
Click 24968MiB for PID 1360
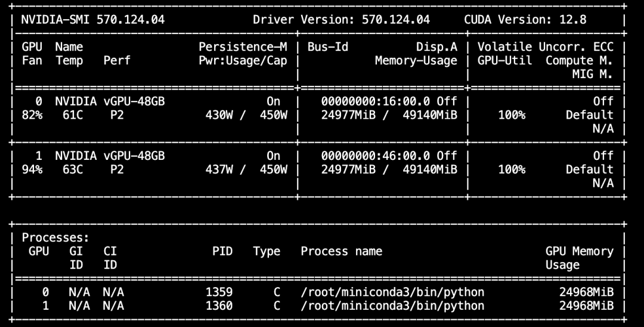tap(586, 306)
